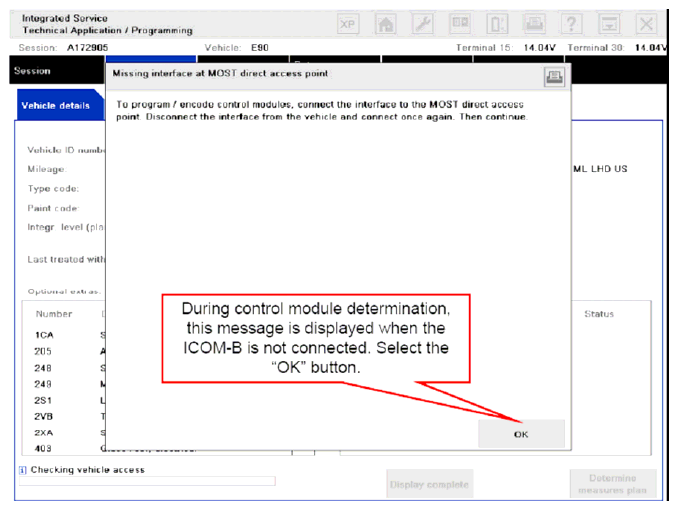Viewport: 678px width, 510px height.
Task: Open the Home icon in toolbar
Action: click(386, 24)
